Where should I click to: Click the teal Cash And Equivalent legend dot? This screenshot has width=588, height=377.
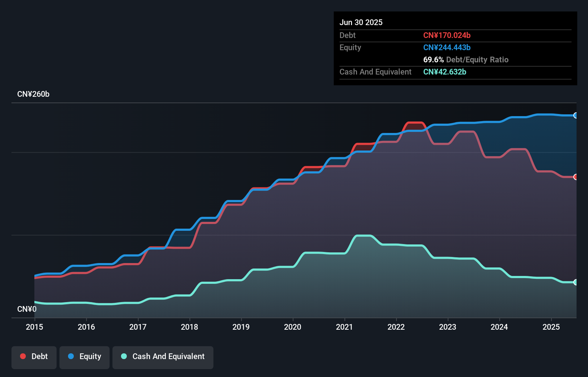pyautogui.click(x=124, y=356)
